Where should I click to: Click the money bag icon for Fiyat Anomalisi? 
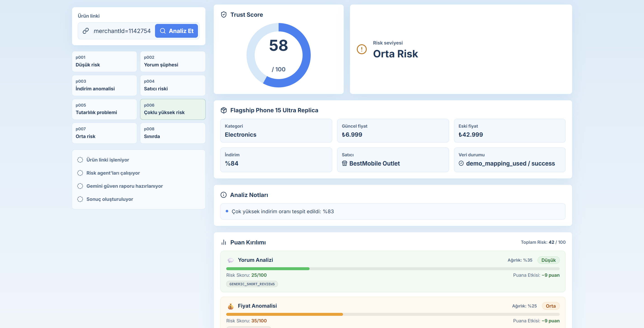click(230, 306)
